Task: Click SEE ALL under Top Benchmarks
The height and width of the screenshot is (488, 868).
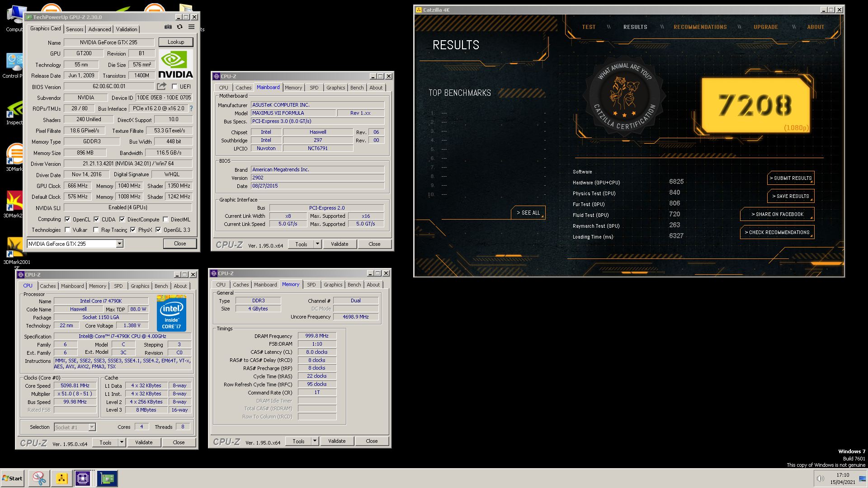Action: click(x=528, y=213)
